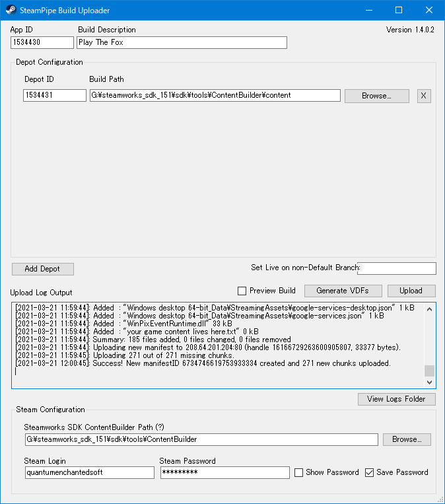Click the Build Path text field
Viewport: 445px width, 504px height.
point(215,96)
